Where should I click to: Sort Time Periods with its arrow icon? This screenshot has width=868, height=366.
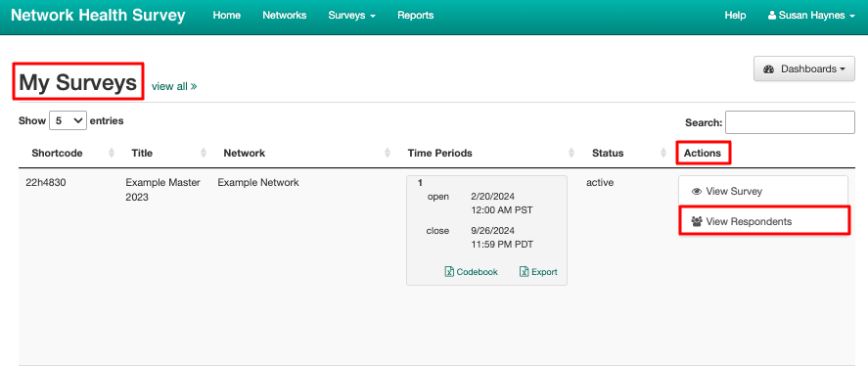[571, 153]
